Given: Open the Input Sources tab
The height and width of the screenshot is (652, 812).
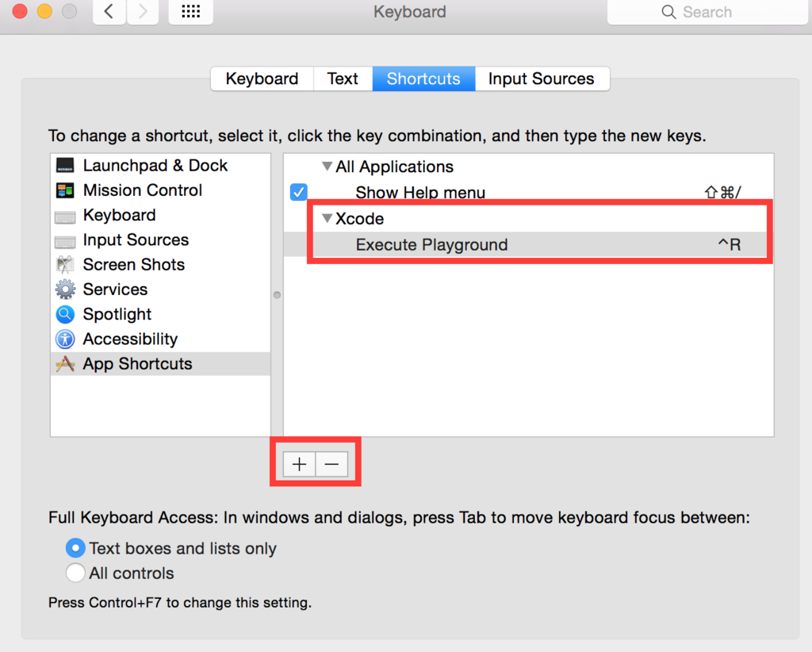Looking at the screenshot, I should (542, 79).
